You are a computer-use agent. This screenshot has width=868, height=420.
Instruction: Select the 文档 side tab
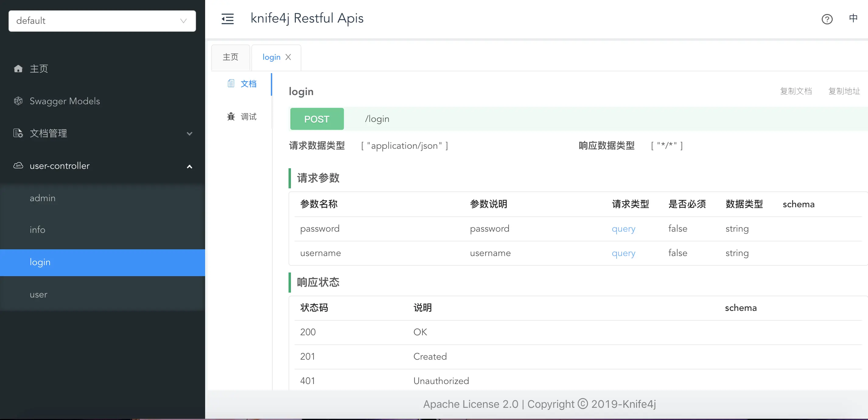tap(248, 84)
